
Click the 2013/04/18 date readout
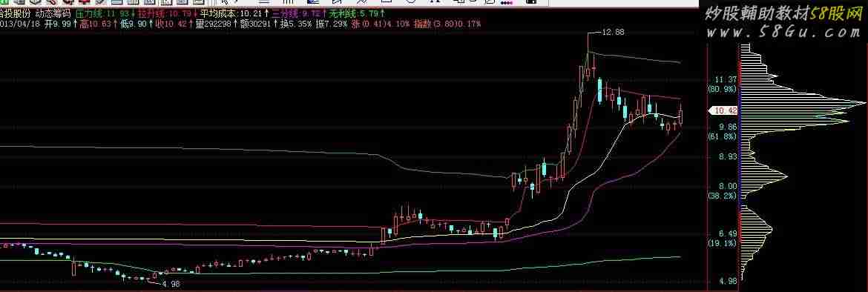click(x=20, y=24)
